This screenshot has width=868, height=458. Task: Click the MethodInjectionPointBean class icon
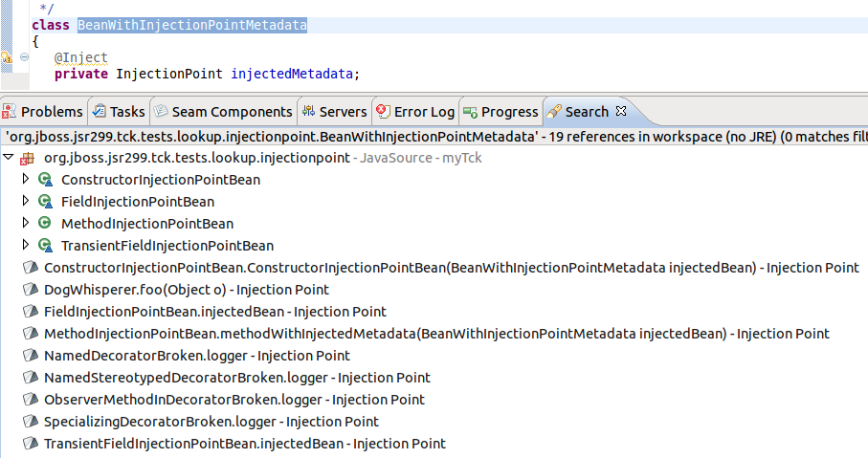click(44, 224)
